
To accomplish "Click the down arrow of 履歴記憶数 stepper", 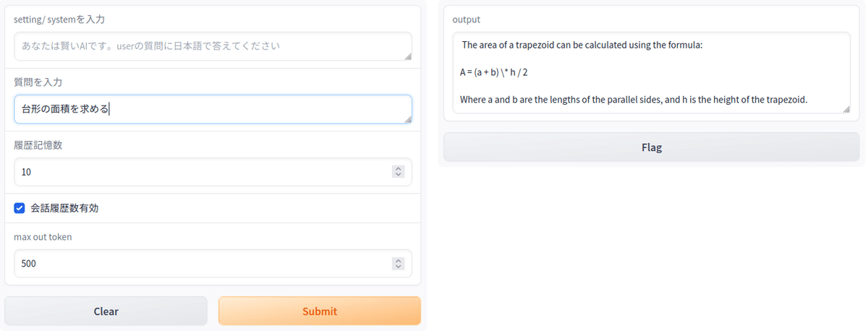I will (398, 175).
